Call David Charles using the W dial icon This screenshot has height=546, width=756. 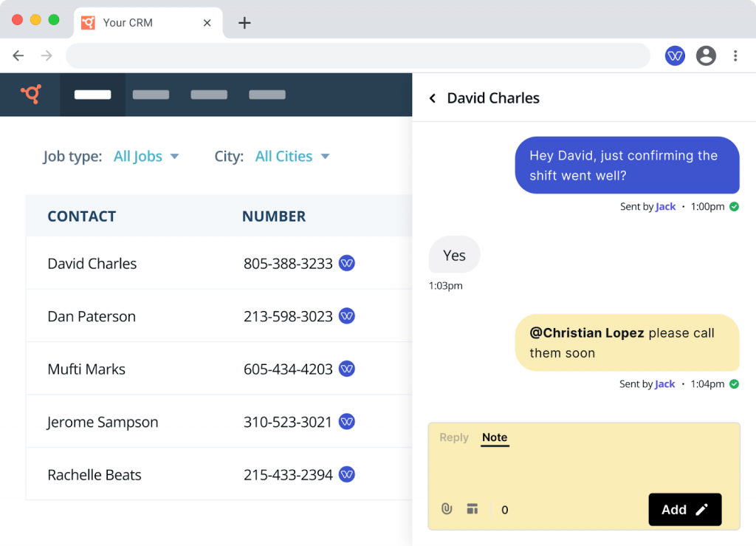click(x=346, y=263)
